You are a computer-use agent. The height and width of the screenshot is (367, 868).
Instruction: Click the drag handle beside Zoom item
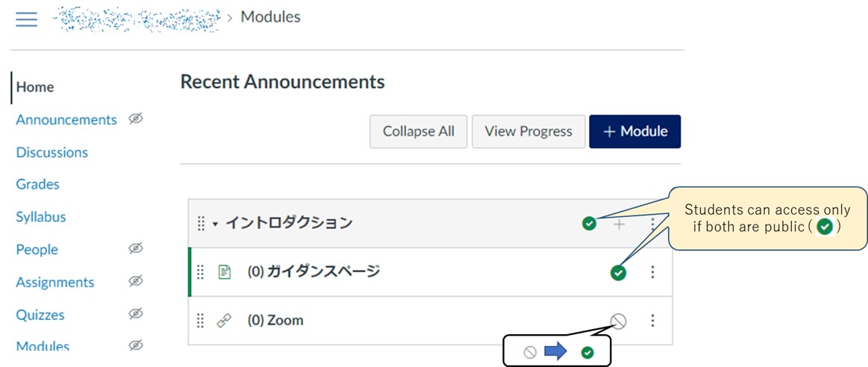tap(200, 321)
